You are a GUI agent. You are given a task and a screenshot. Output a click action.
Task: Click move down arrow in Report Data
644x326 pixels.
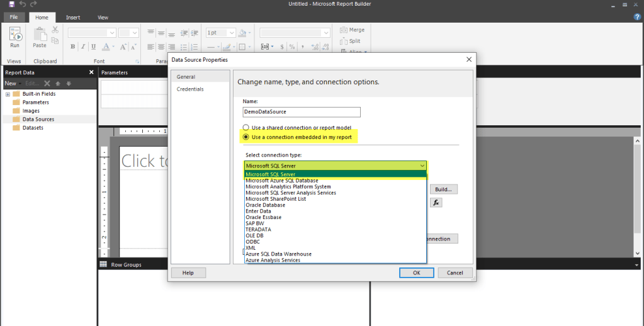(x=69, y=83)
